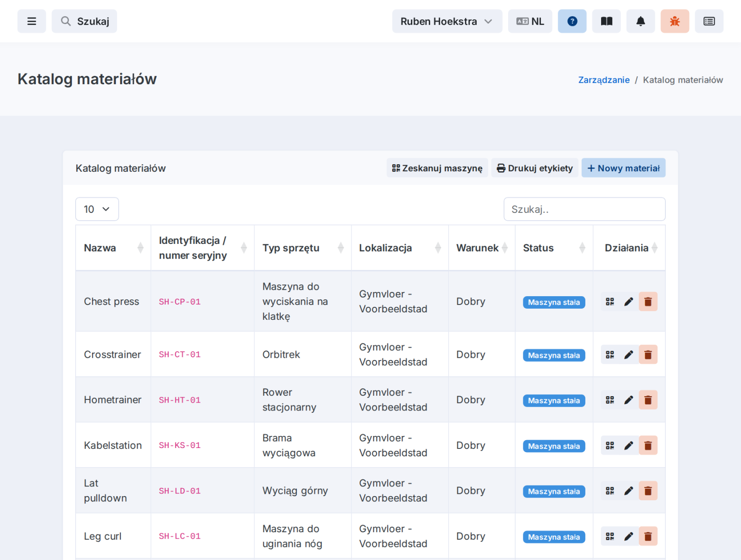
Task: Click the top Szukaj search button
Action: point(84,21)
